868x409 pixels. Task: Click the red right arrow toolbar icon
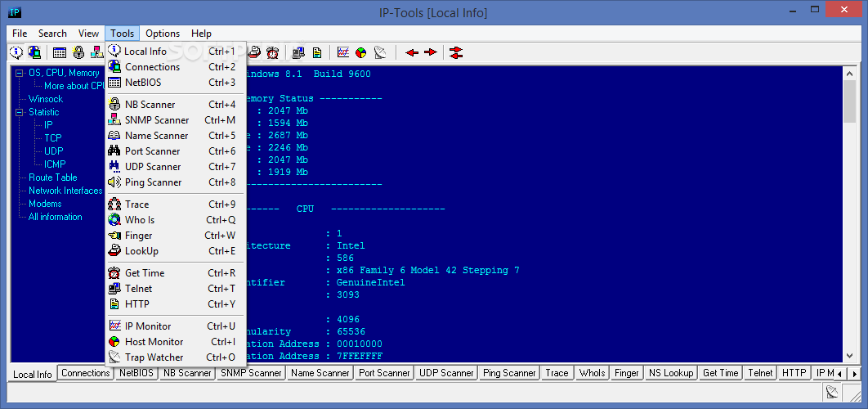tap(430, 52)
